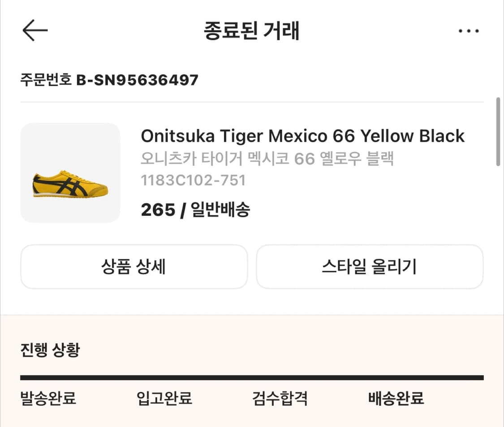Click the product name Onitsuka Tiger Mexico 66
Screen dimensions: 504x427
[302, 136]
